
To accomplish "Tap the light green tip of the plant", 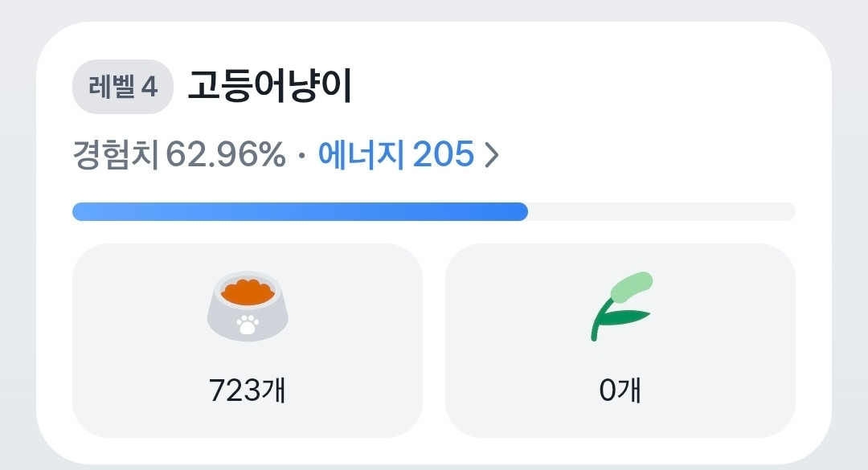I will coord(634,286).
